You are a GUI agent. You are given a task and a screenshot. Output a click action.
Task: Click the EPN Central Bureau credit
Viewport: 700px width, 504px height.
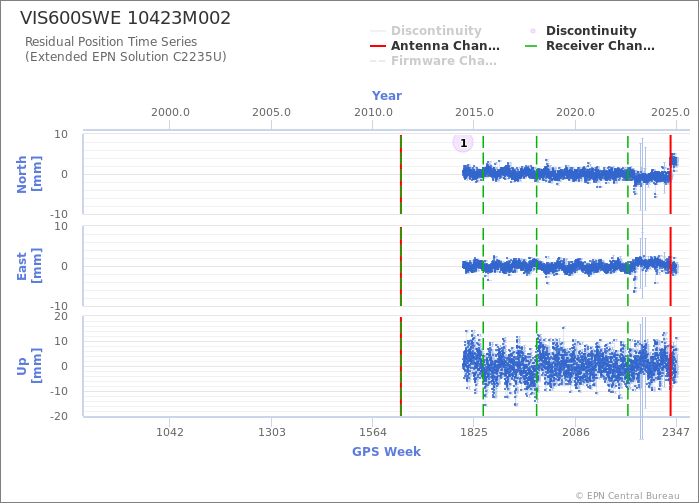[628, 496]
